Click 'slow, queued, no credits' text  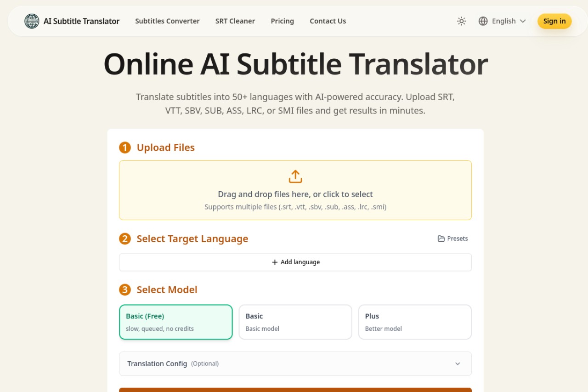pyautogui.click(x=160, y=329)
